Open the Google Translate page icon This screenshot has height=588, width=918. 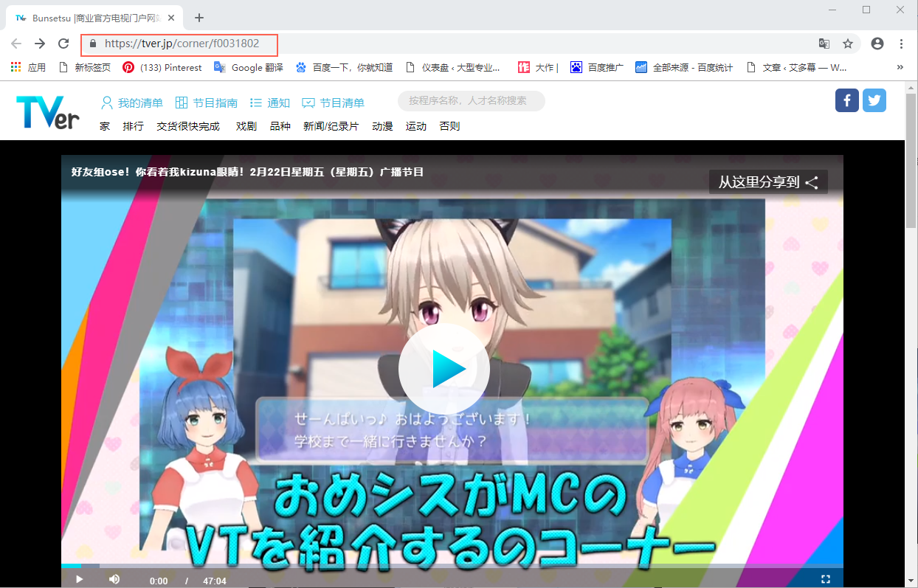coord(824,44)
